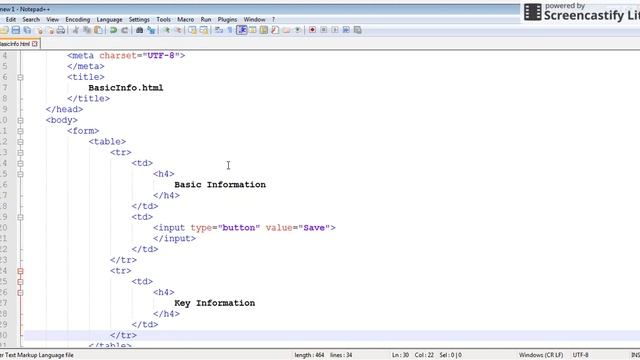This screenshot has height=360, width=640.
Task: Save the file with the Save icon
Action: 16,30
